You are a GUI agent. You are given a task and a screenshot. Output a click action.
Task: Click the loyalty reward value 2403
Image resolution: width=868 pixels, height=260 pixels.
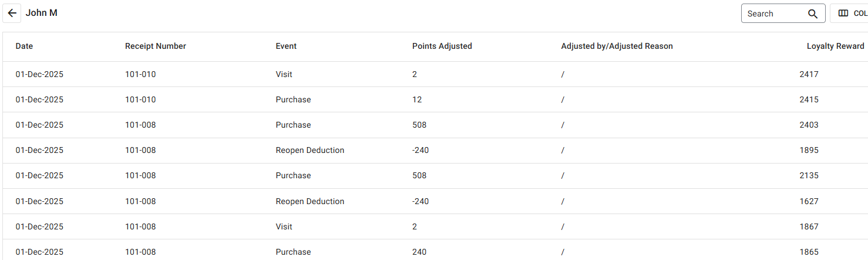[809, 125]
